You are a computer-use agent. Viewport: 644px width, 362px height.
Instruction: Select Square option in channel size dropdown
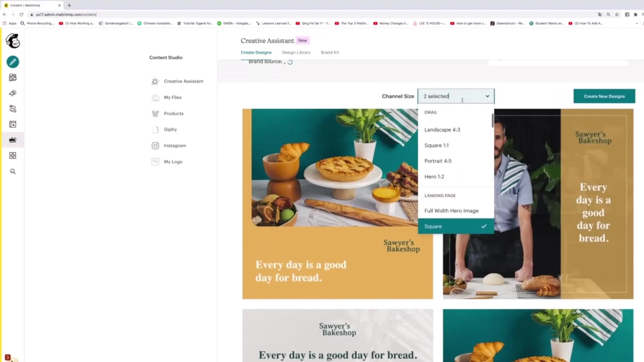tap(455, 226)
